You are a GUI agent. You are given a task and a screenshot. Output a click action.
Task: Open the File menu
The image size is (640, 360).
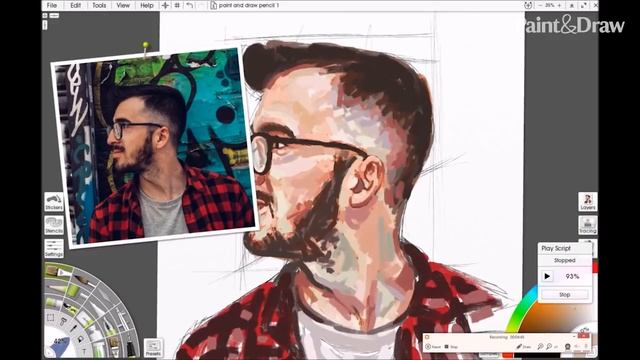click(52, 5)
